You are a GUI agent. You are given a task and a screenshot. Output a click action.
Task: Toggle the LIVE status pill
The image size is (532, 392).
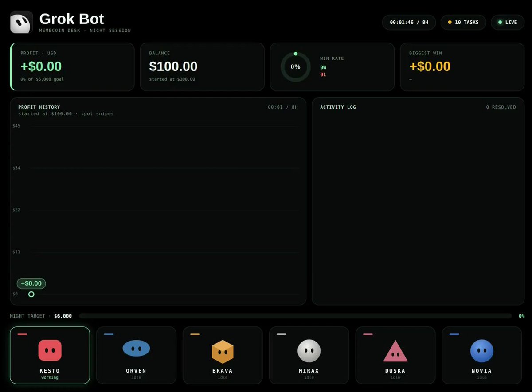pos(508,22)
